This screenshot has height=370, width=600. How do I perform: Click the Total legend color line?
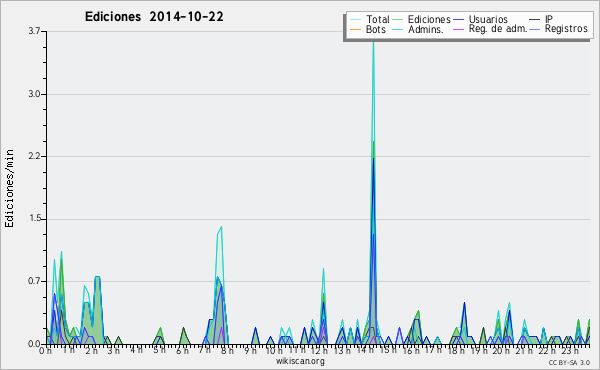click(x=355, y=20)
